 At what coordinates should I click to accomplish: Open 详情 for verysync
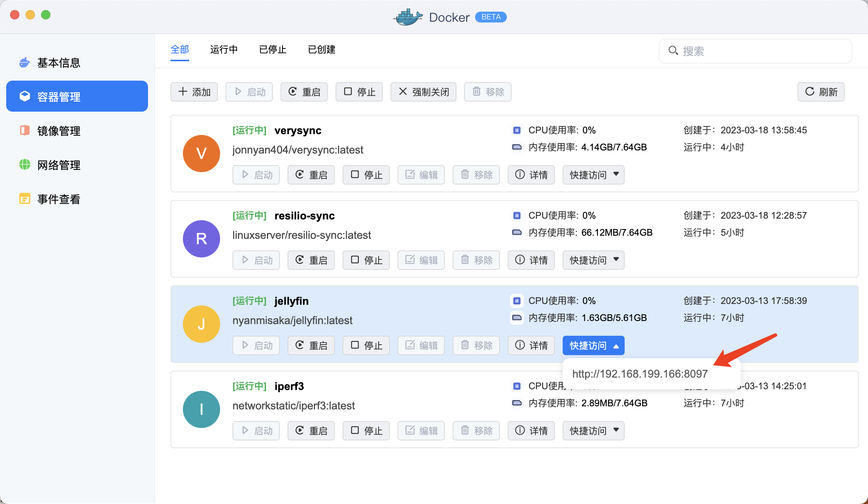click(531, 175)
